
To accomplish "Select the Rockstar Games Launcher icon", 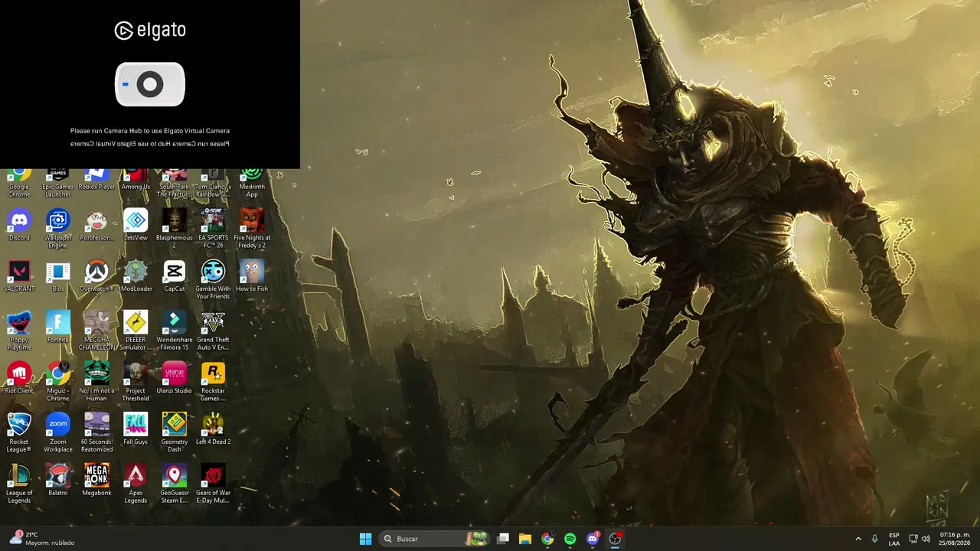I will click(213, 381).
